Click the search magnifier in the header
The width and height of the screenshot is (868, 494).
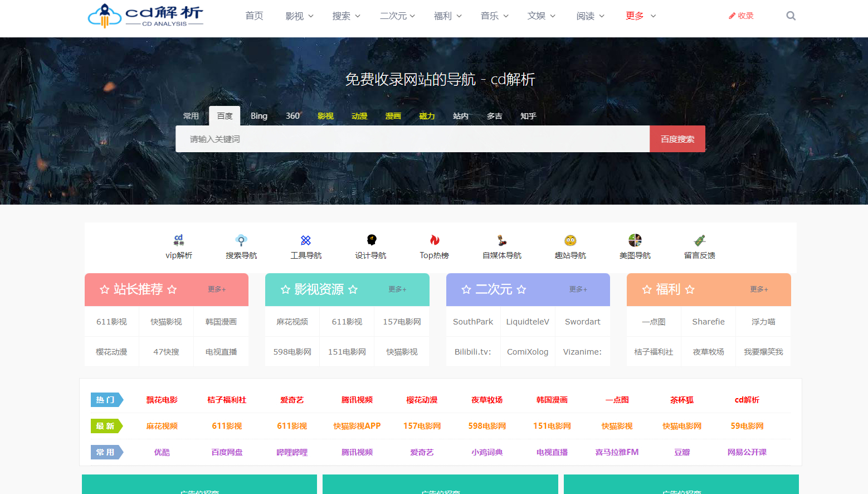click(791, 16)
